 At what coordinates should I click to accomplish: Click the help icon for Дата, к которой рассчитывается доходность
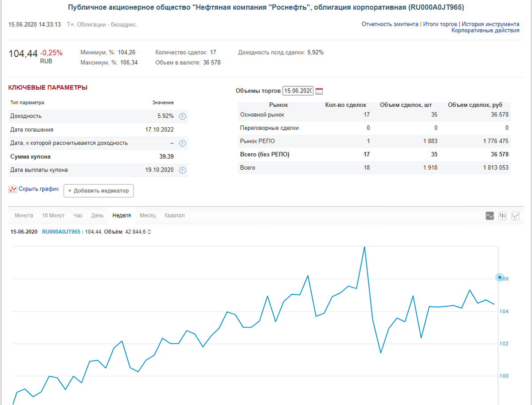182,143
